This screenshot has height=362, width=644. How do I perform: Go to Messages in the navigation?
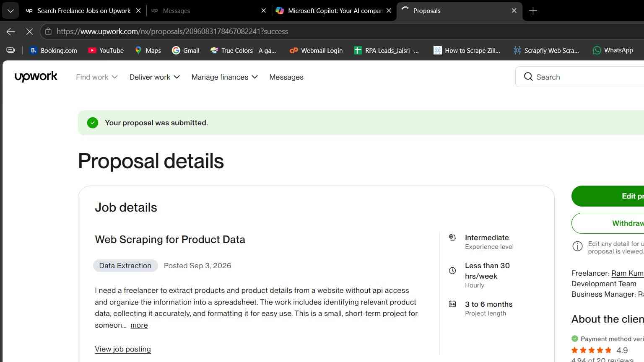[x=286, y=77]
